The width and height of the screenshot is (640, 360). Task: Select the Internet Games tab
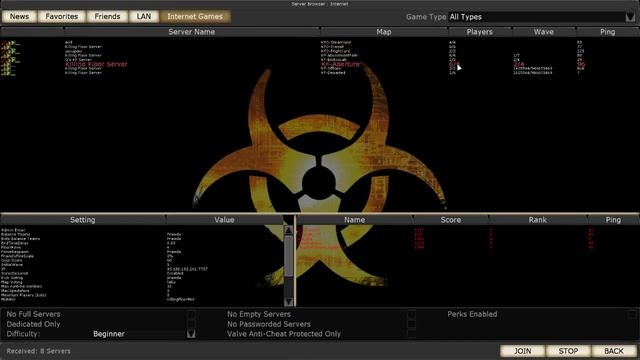(195, 17)
